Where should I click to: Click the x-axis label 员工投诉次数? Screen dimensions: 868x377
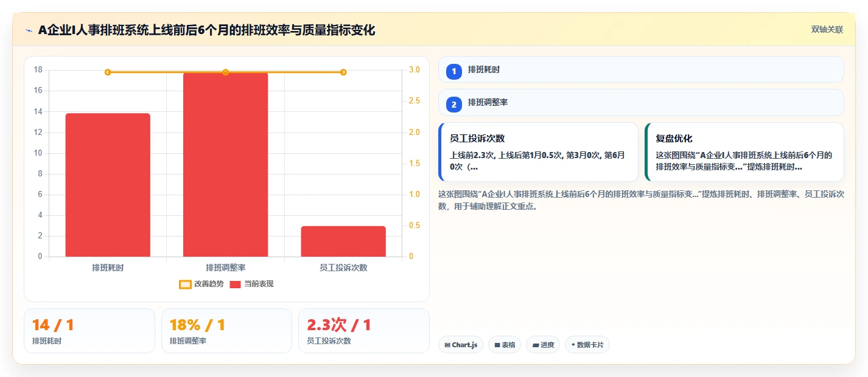point(343,268)
